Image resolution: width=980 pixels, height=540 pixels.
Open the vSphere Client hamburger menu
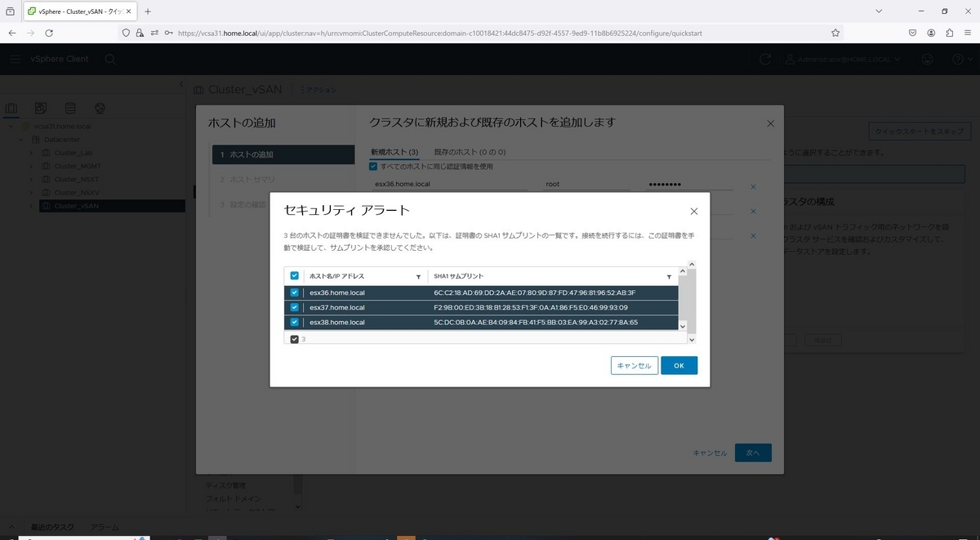click(x=16, y=59)
